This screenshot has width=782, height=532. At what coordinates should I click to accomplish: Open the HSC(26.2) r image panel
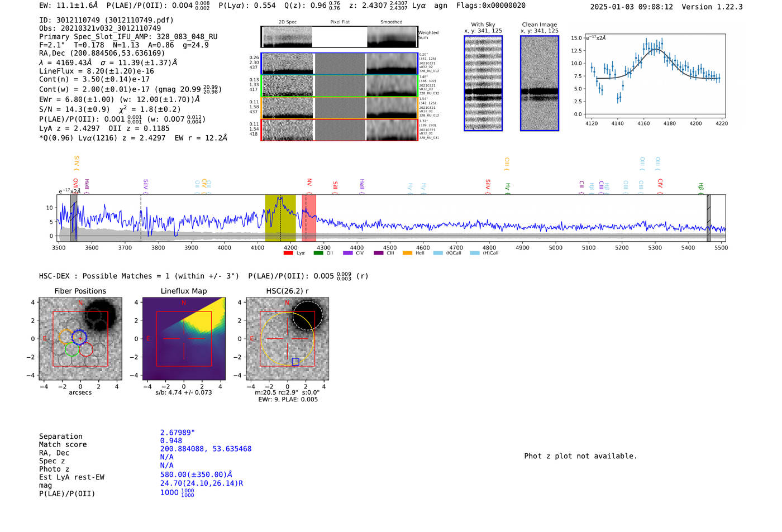(287, 339)
